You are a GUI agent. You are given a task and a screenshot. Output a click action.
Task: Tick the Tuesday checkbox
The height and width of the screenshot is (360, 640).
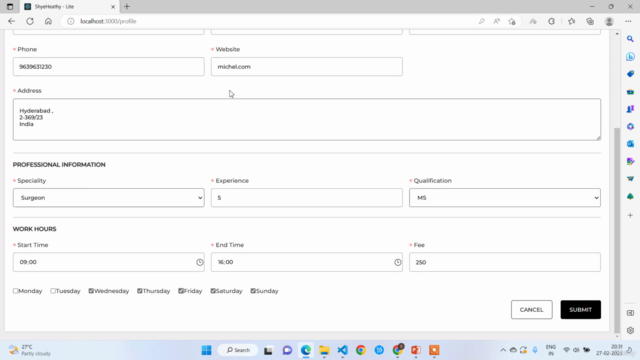coord(53,291)
